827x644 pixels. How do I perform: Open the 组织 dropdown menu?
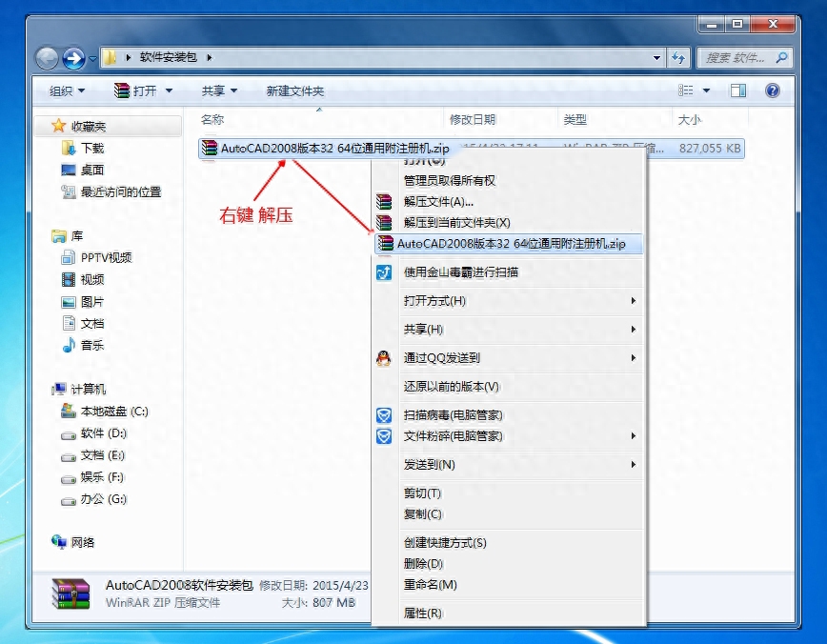coord(67,91)
